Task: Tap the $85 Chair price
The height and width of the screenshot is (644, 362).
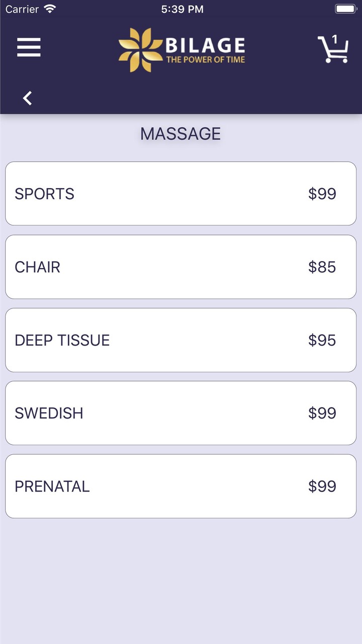Action: (322, 267)
